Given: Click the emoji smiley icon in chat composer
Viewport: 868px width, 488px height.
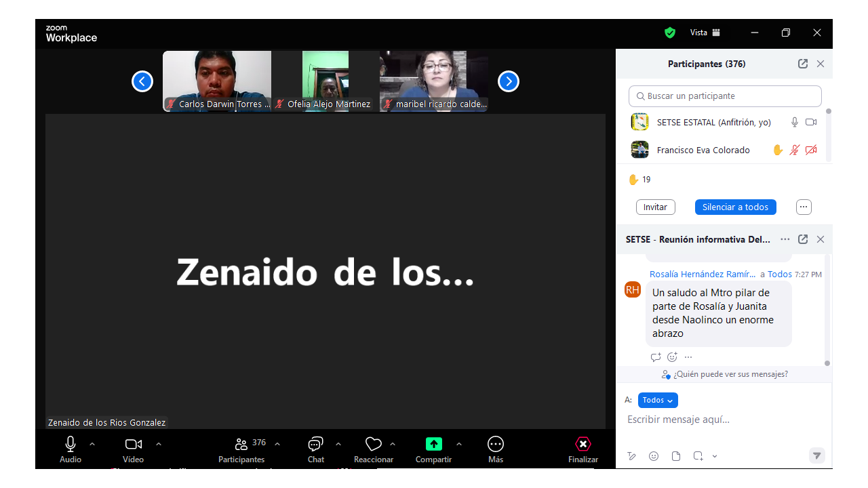Looking at the screenshot, I should click(654, 456).
